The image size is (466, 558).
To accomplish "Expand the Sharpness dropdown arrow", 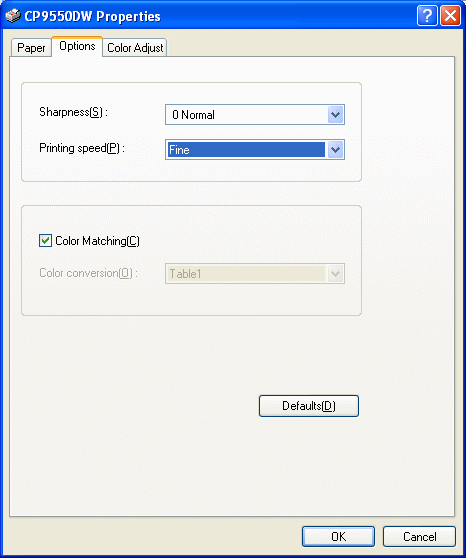I will point(335,115).
